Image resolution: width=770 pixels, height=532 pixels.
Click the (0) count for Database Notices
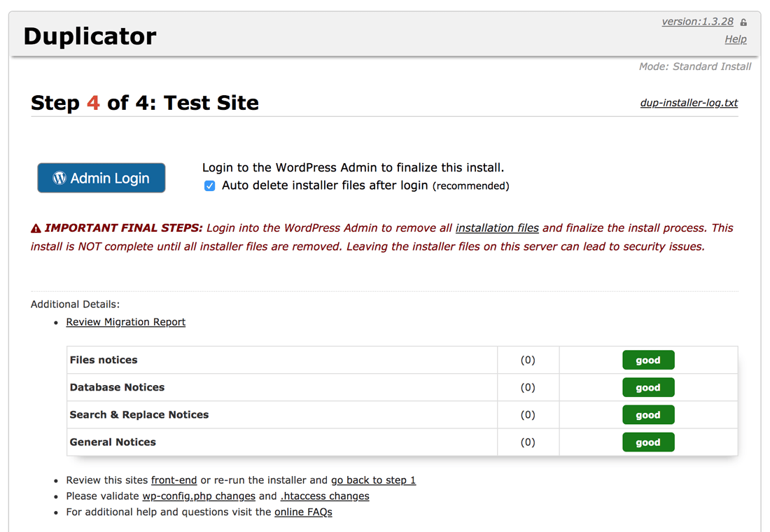[x=528, y=388]
